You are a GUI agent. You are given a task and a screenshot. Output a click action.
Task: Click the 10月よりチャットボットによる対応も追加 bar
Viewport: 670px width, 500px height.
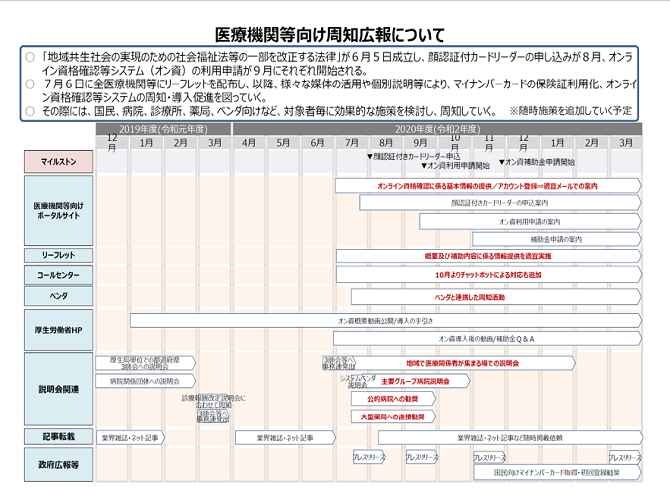click(x=488, y=275)
